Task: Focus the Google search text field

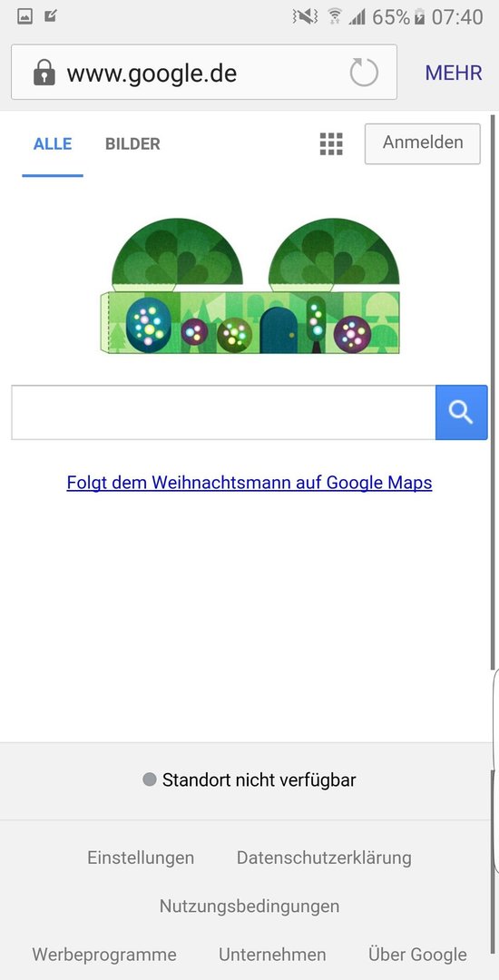Action: point(223,413)
